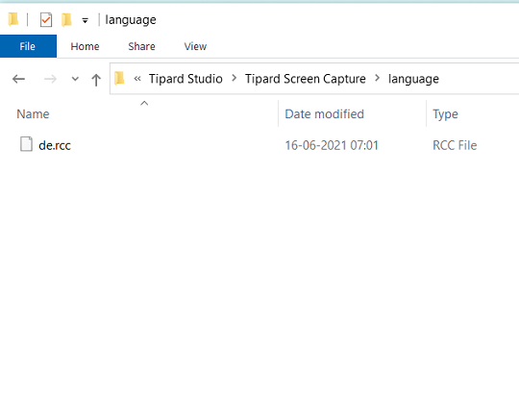The width and height of the screenshot is (519, 420).
Task: Click the Forward navigation arrow
Action: (x=50, y=79)
